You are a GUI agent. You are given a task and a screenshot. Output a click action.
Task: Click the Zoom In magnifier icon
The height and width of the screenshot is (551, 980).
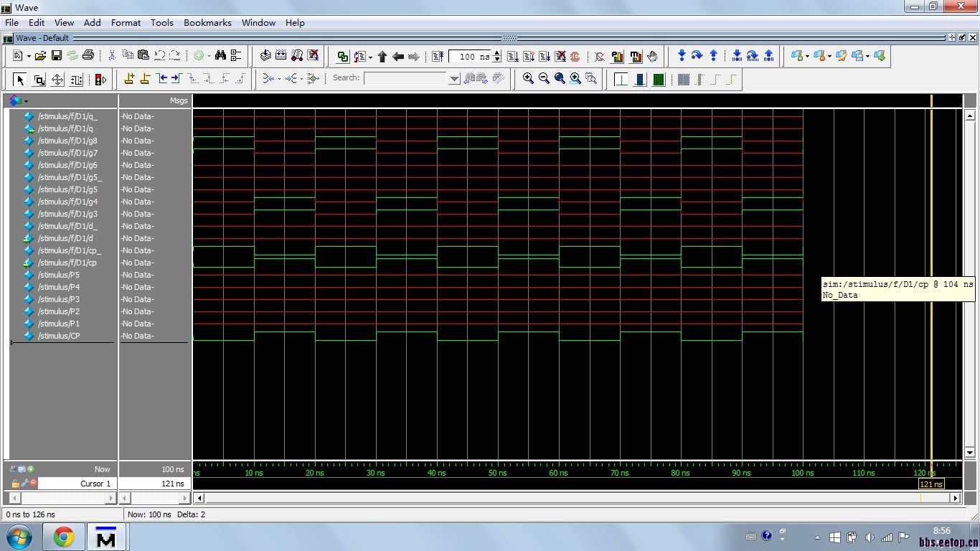point(528,79)
